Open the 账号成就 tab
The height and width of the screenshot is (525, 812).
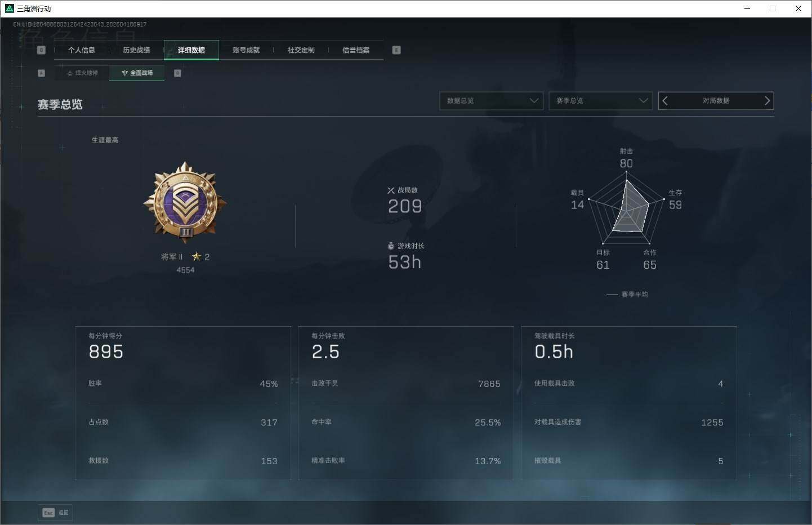tap(246, 50)
